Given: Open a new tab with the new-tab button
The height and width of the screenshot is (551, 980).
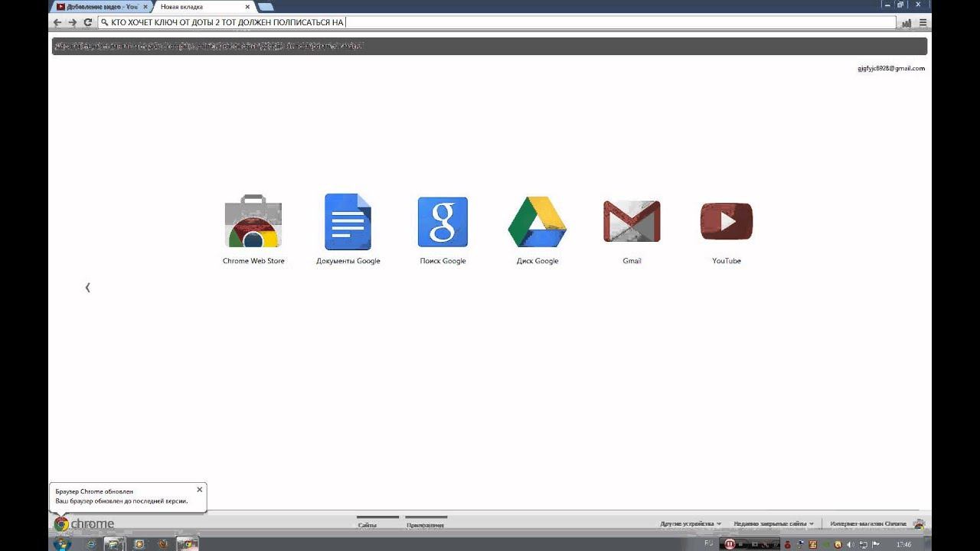Looking at the screenshot, I should tap(265, 7).
